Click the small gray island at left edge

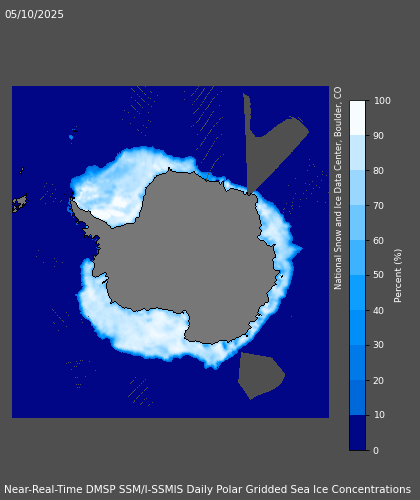pyautogui.click(x=20, y=203)
